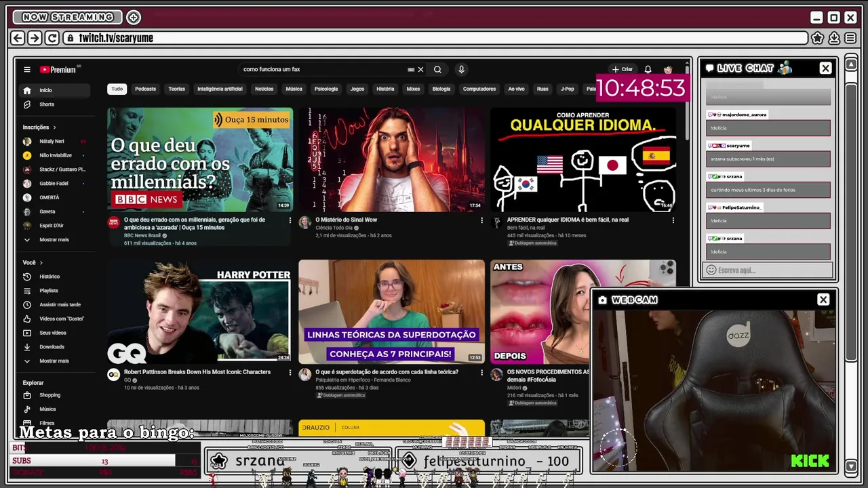The height and width of the screenshot is (488, 868).
Task: Open options for APRENDER qualquer IDIOMA video
Action: point(673,220)
